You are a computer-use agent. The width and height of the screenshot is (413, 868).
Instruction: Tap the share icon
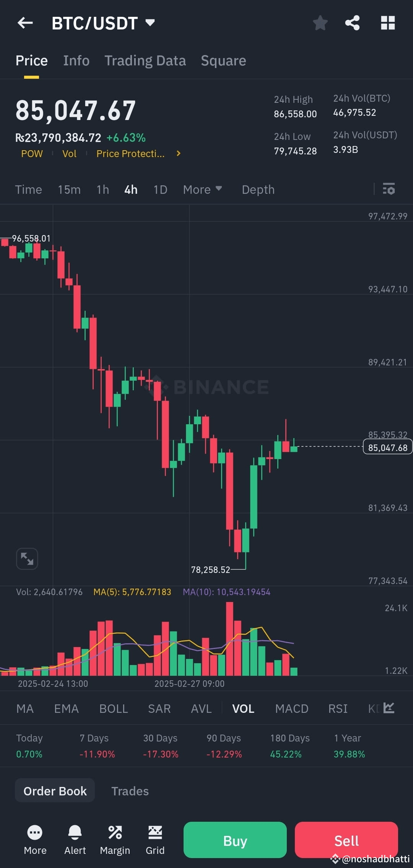(352, 23)
